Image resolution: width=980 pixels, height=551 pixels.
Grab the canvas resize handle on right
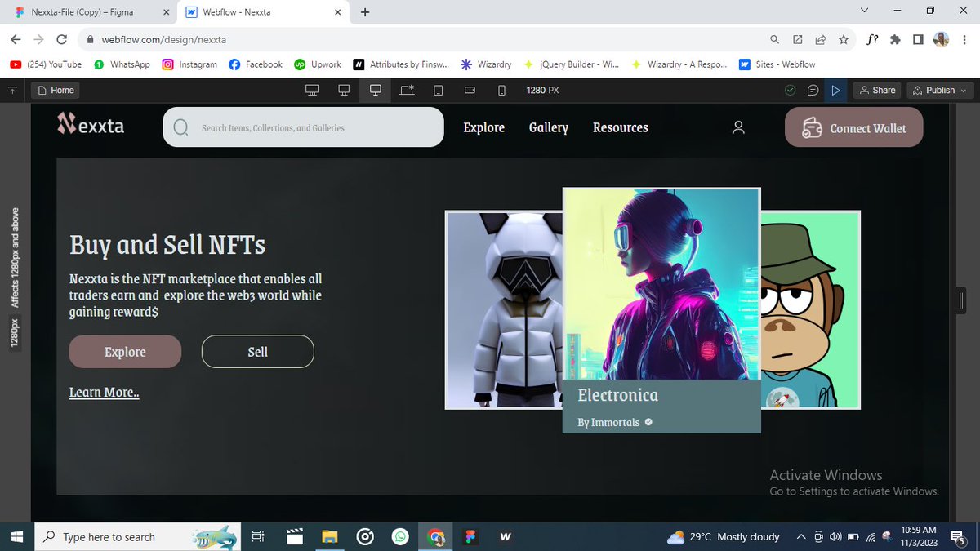tap(963, 301)
